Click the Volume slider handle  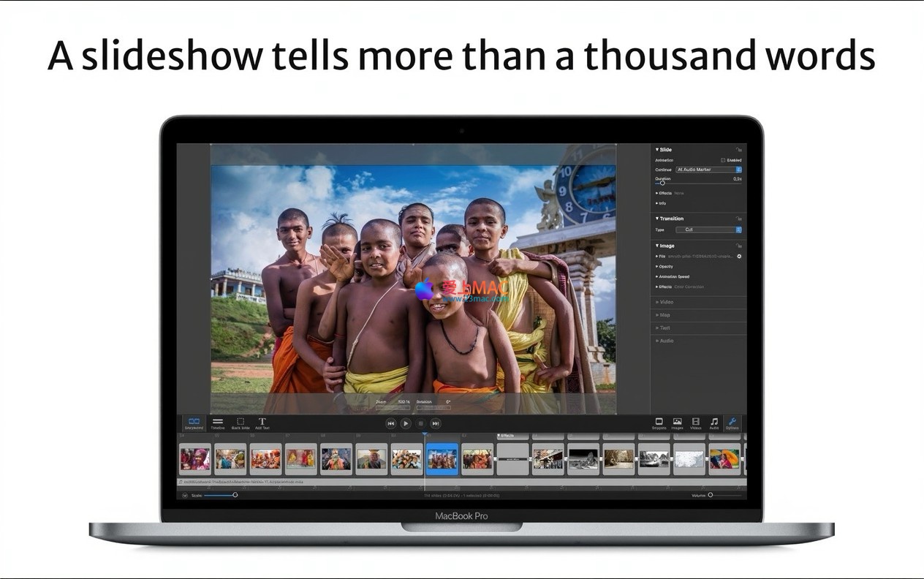710,495
